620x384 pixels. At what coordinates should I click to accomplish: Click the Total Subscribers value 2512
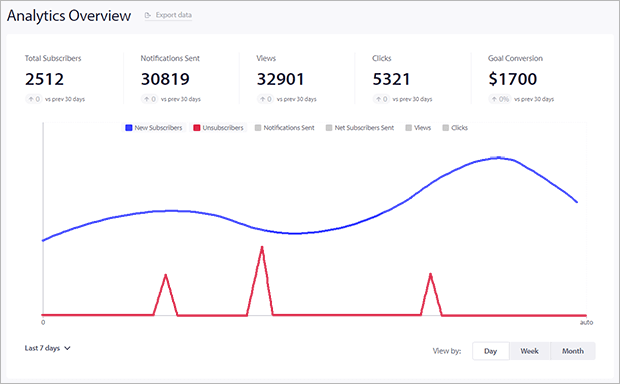44,79
